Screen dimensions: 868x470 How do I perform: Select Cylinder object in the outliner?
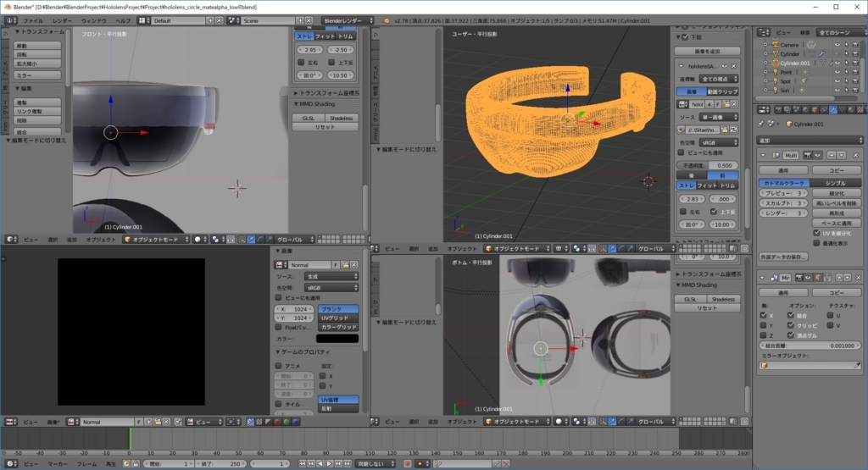[x=789, y=54]
